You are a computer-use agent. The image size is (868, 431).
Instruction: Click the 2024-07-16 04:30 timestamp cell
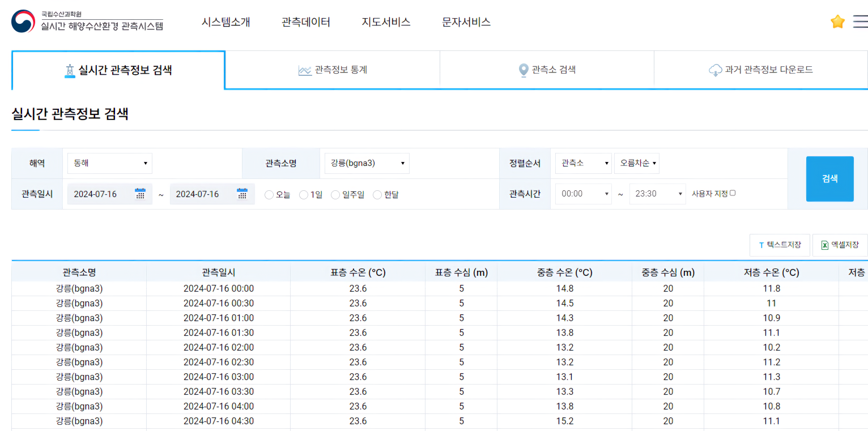pos(219,421)
